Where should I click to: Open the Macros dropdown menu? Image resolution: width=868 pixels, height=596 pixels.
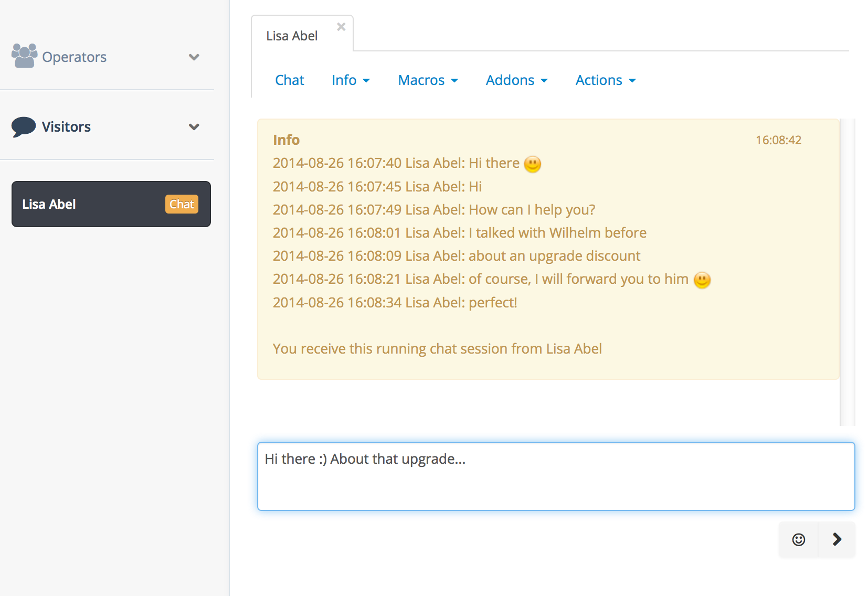tap(428, 80)
